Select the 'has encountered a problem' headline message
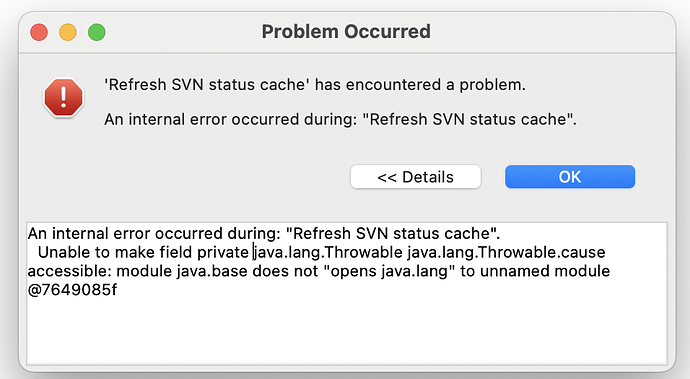This screenshot has height=379, width=690. pyautogui.click(x=315, y=85)
